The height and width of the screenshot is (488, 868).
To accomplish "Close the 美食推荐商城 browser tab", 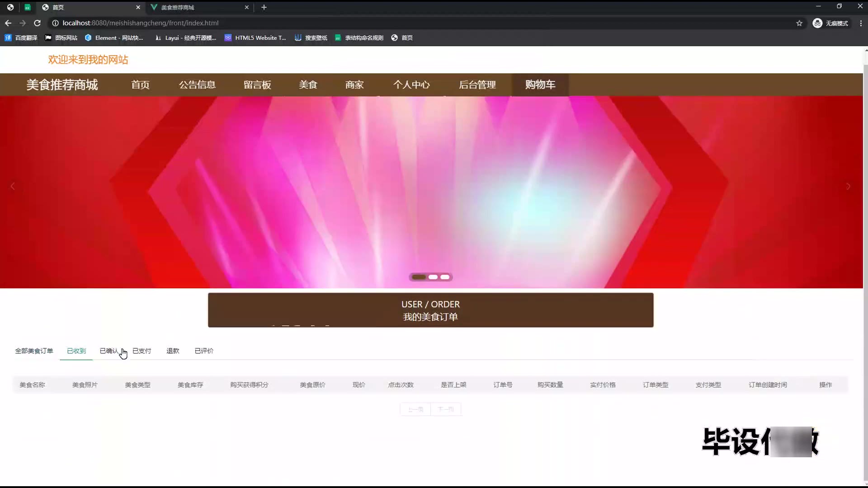I will (x=247, y=7).
